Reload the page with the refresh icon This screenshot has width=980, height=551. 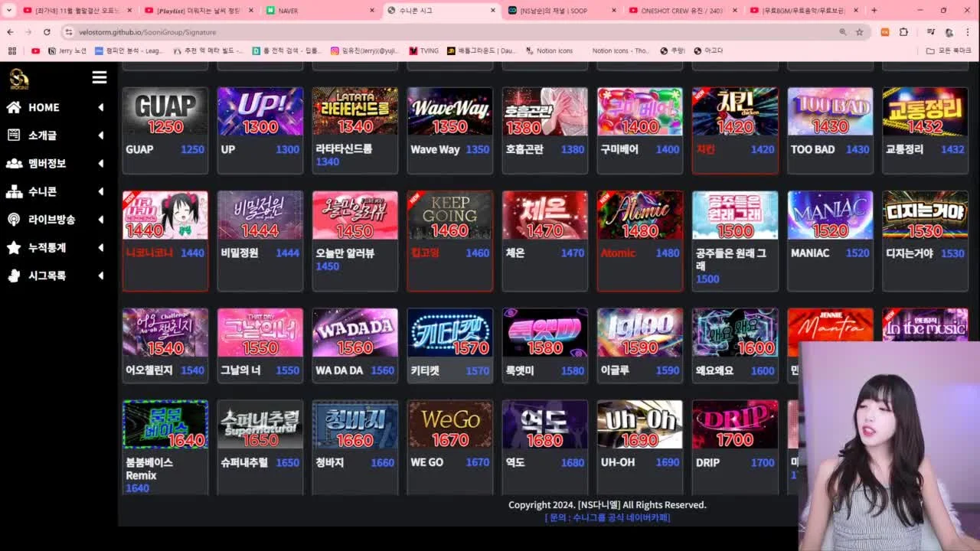pyautogui.click(x=47, y=32)
